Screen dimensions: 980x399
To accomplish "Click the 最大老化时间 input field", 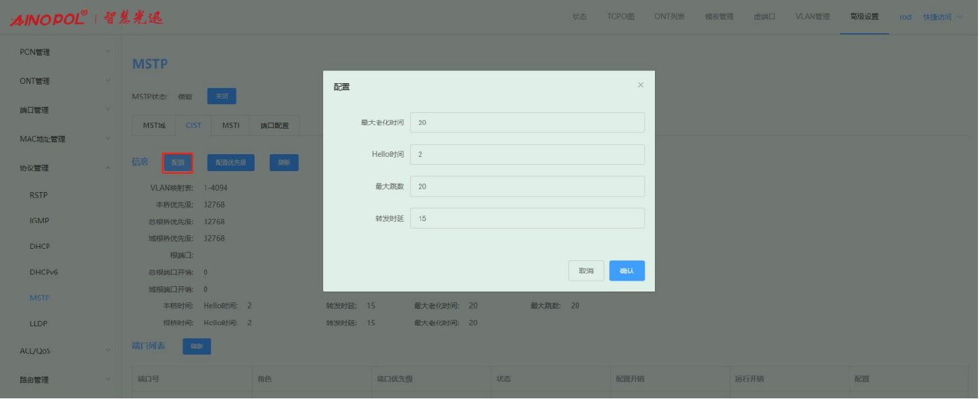I will (x=526, y=122).
